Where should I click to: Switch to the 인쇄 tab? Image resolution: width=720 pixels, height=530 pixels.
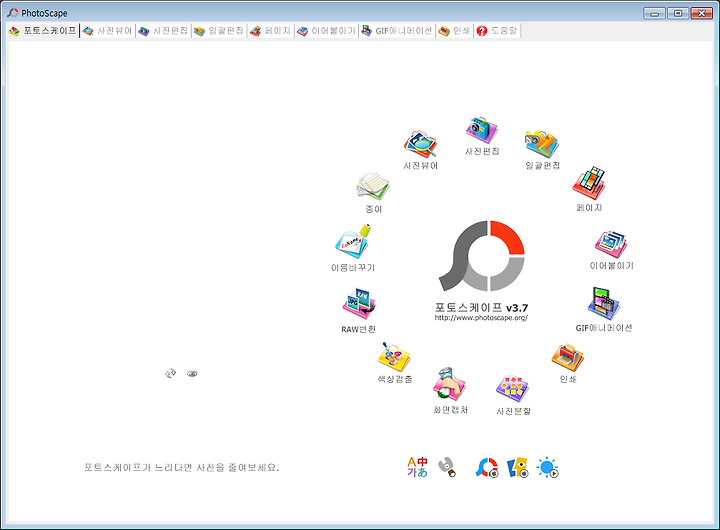tap(454, 31)
